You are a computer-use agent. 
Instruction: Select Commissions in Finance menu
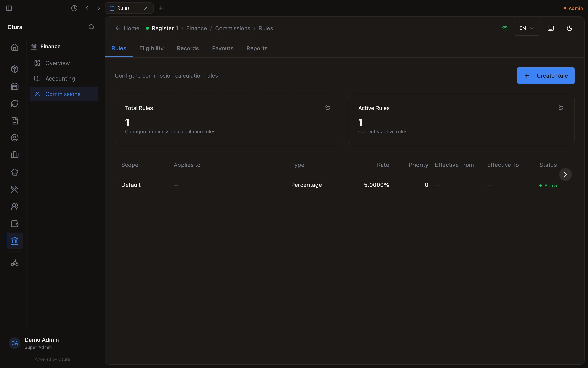coord(64,94)
